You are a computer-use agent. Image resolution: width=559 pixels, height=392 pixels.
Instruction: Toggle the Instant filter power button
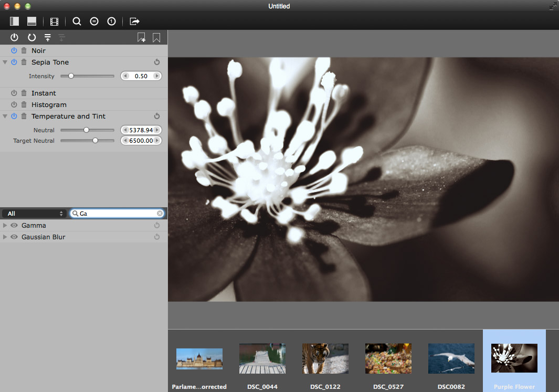[14, 93]
